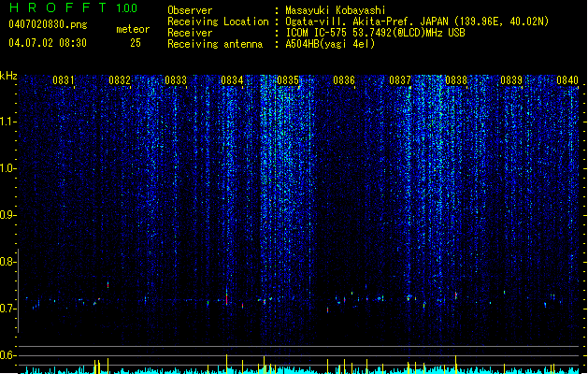The height and width of the screenshot is (374, 588).
Task: Click the 0.8 frequency axis label
Action: point(7,262)
